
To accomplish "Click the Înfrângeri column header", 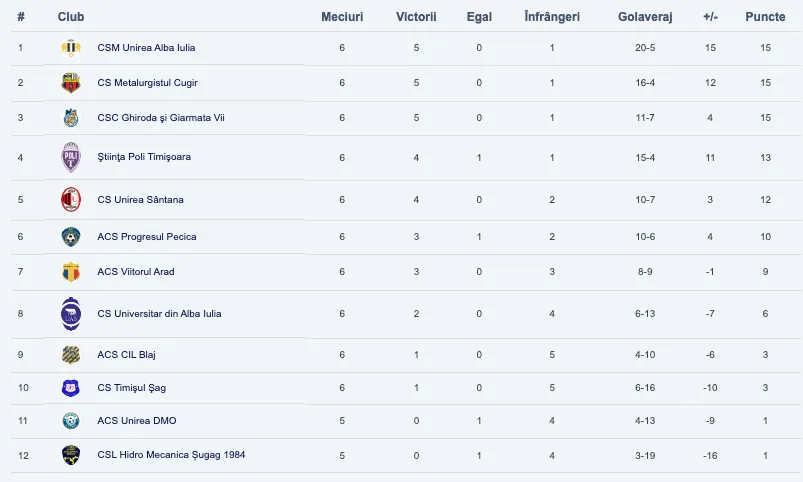I will [552, 17].
